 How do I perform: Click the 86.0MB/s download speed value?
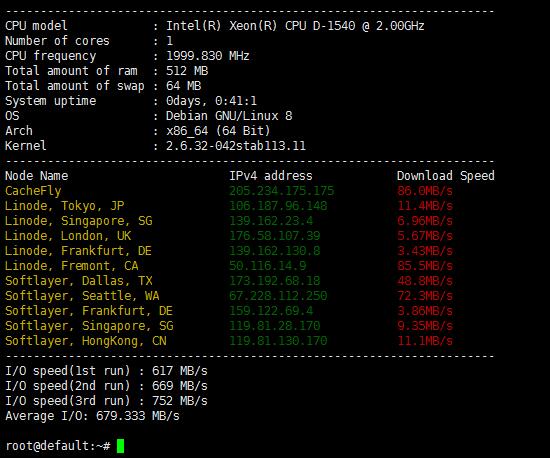tap(425, 191)
